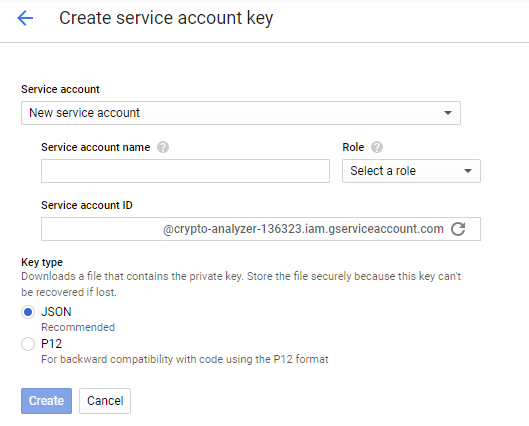Viewport: 529px width, 426px height.
Task: Cancel the service account key creation
Action: (105, 401)
